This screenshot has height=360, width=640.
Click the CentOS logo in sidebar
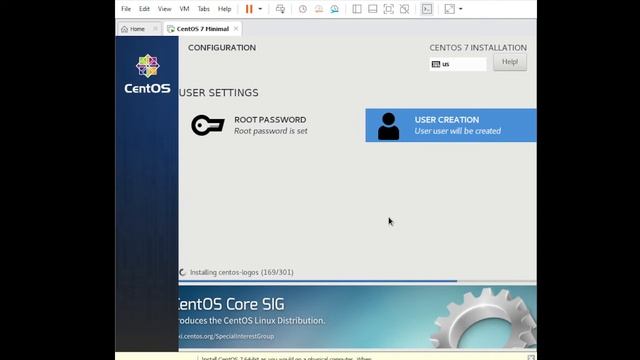point(147,74)
